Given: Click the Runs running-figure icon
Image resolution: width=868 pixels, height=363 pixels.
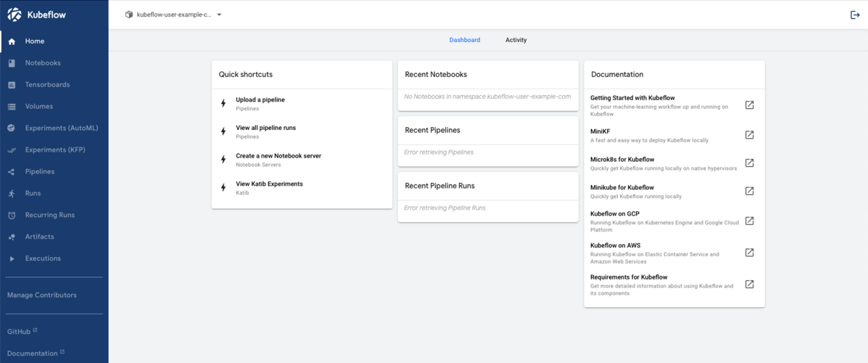Looking at the screenshot, I should (x=12, y=193).
